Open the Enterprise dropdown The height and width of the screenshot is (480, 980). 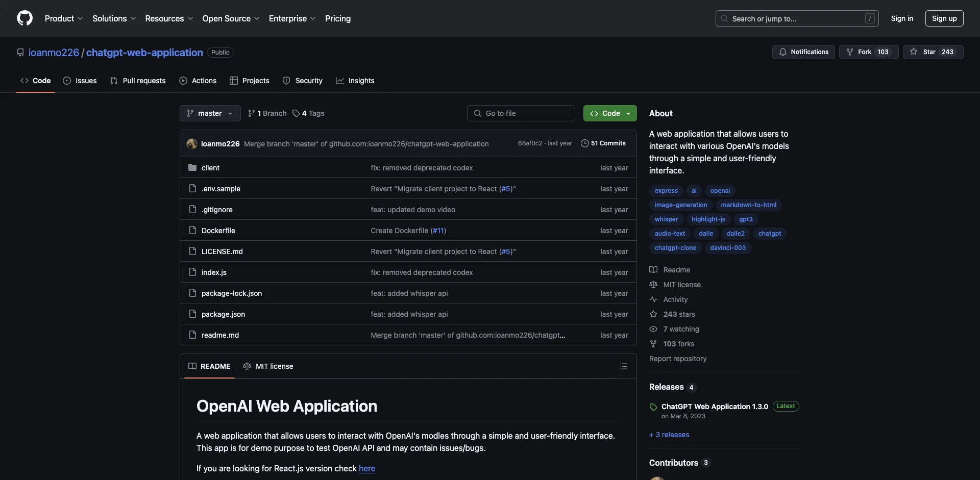click(292, 18)
